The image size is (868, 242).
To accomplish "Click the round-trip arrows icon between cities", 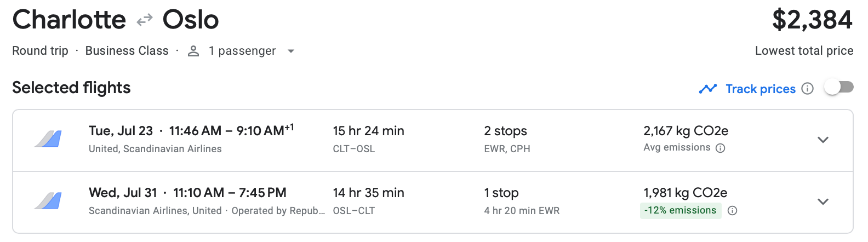I will (145, 21).
